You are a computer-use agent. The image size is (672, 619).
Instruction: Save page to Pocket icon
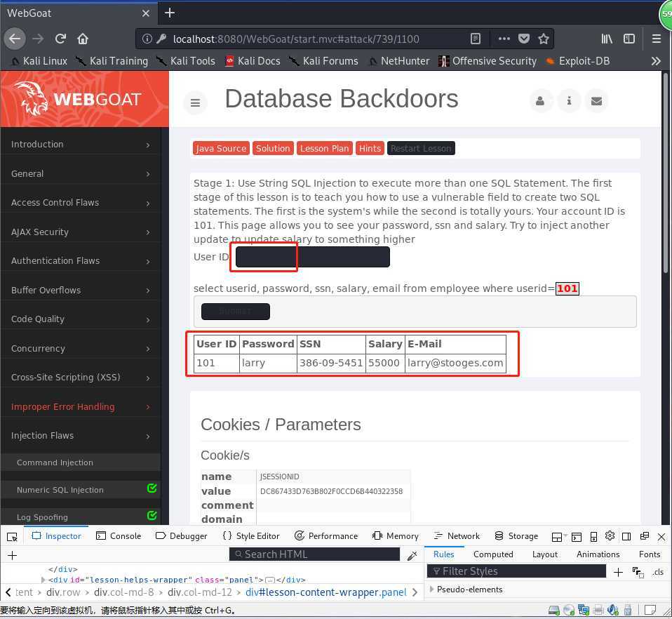point(524,39)
